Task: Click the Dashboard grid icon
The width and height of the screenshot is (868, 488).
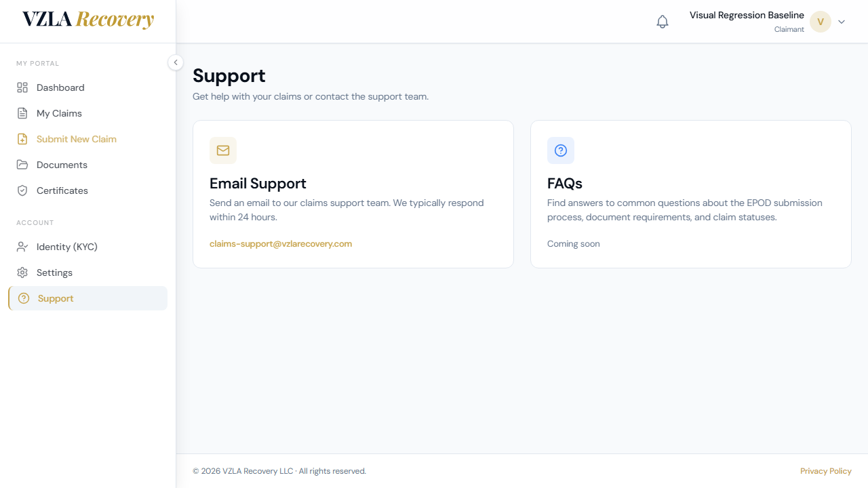Action: tap(22, 87)
